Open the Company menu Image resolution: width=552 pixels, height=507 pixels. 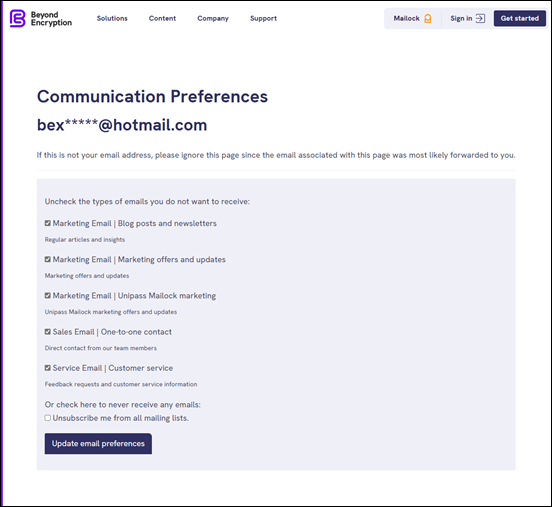point(213,18)
